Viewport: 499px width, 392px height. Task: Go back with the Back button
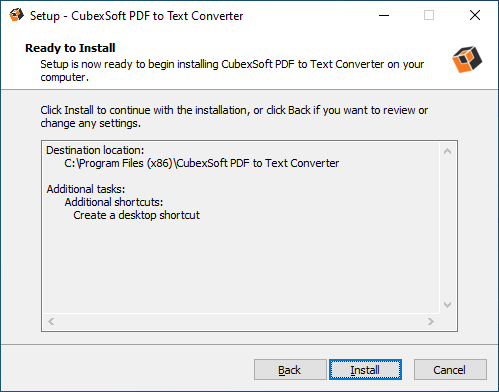pos(290,370)
